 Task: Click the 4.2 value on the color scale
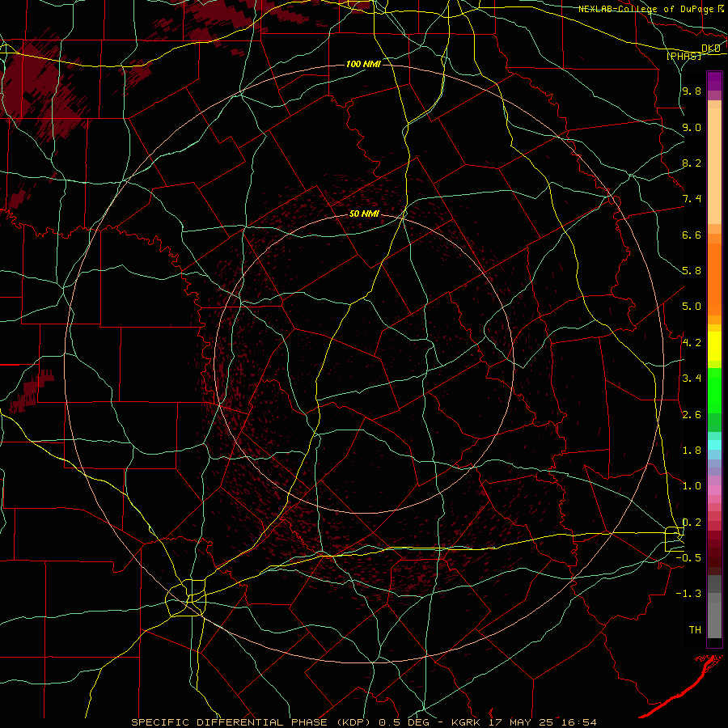(692, 343)
